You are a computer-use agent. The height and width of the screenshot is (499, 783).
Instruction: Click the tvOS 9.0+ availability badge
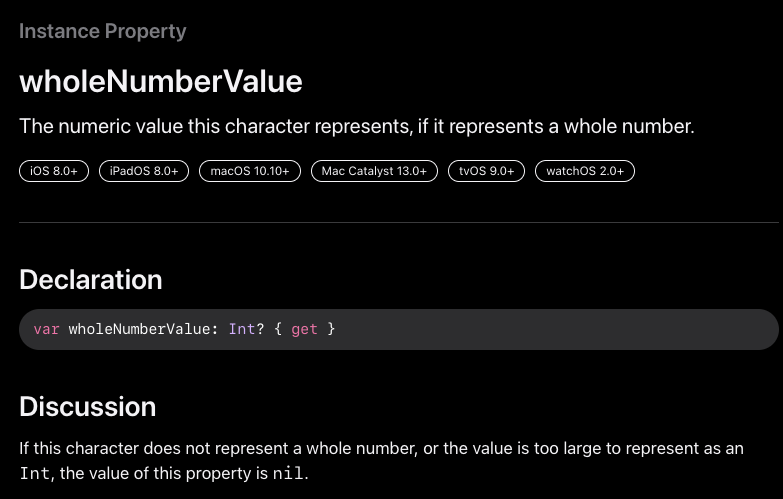click(486, 171)
